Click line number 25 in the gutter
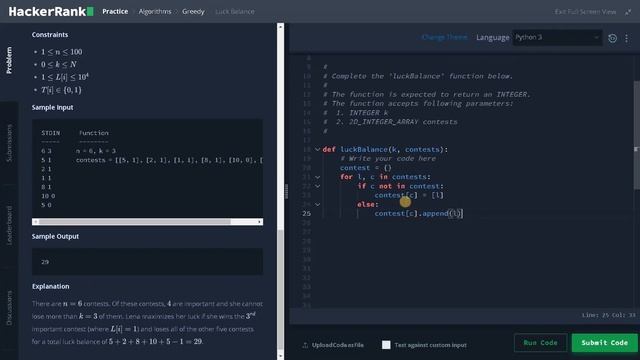The height and width of the screenshot is (360, 640). pyautogui.click(x=307, y=213)
